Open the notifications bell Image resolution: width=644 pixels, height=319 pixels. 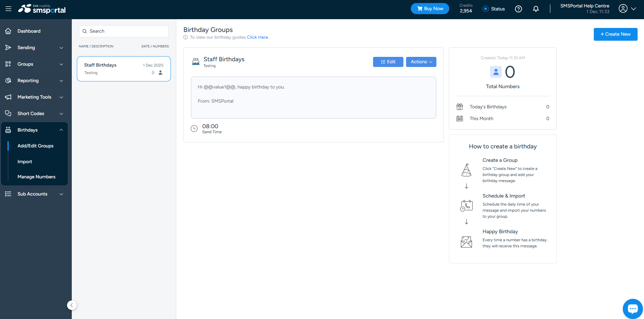click(536, 9)
